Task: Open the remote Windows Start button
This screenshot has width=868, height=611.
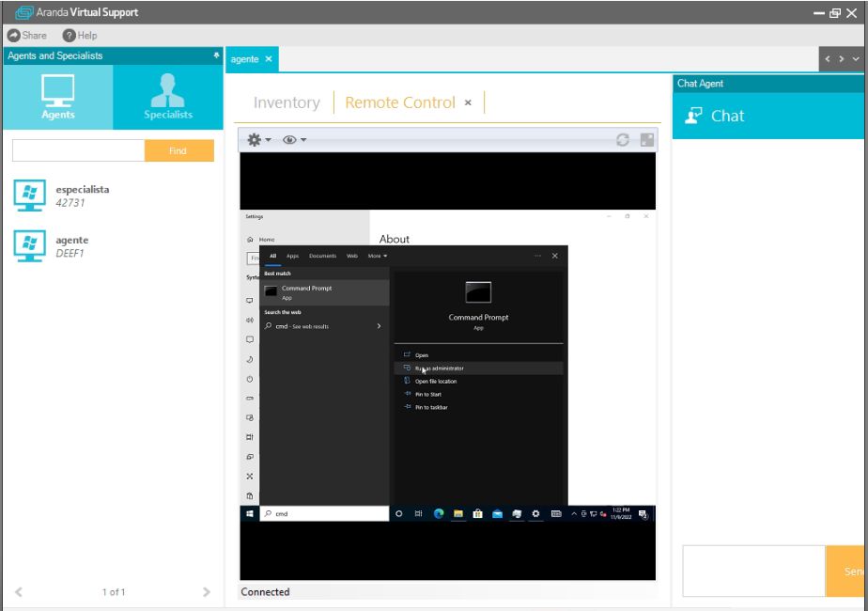Action: [250, 514]
